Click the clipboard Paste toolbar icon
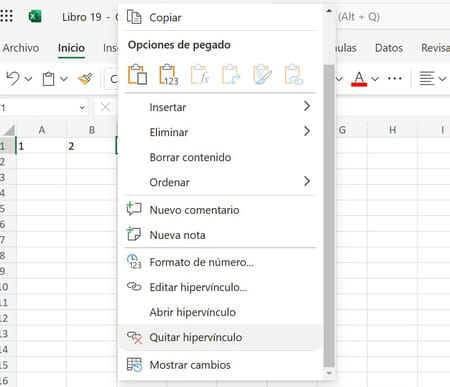 coord(48,79)
